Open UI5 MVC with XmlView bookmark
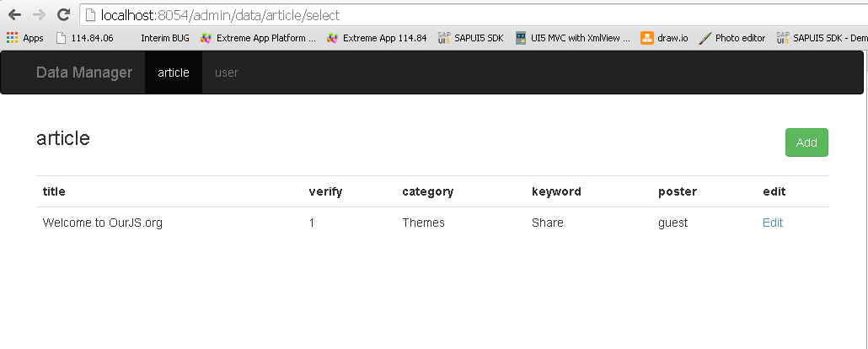Screen dimensions: 868x349 pyautogui.click(x=572, y=38)
